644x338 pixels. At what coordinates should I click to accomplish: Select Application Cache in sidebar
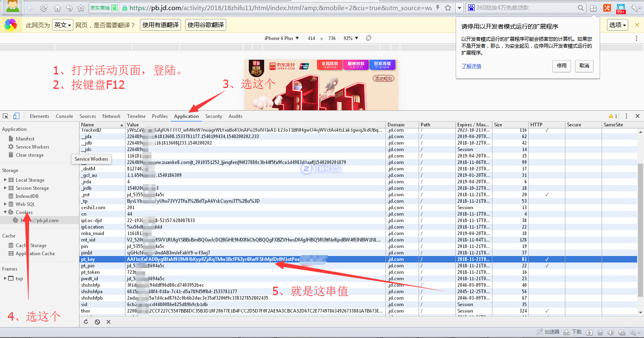(x=35, y=254)
